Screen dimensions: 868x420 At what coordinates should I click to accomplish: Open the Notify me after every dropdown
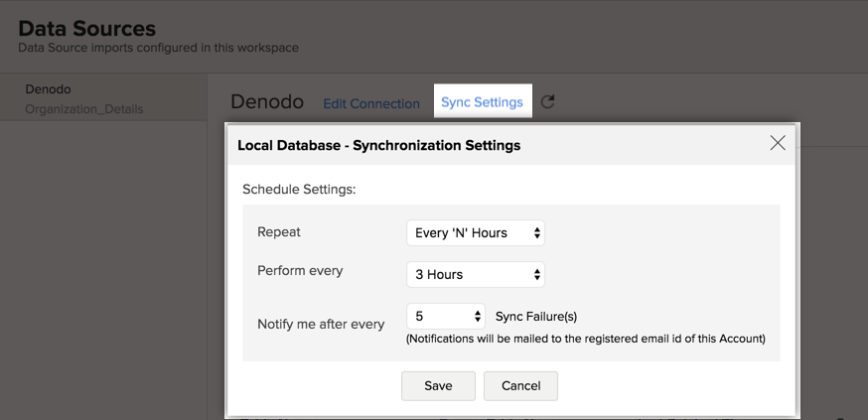click(446, 316)
